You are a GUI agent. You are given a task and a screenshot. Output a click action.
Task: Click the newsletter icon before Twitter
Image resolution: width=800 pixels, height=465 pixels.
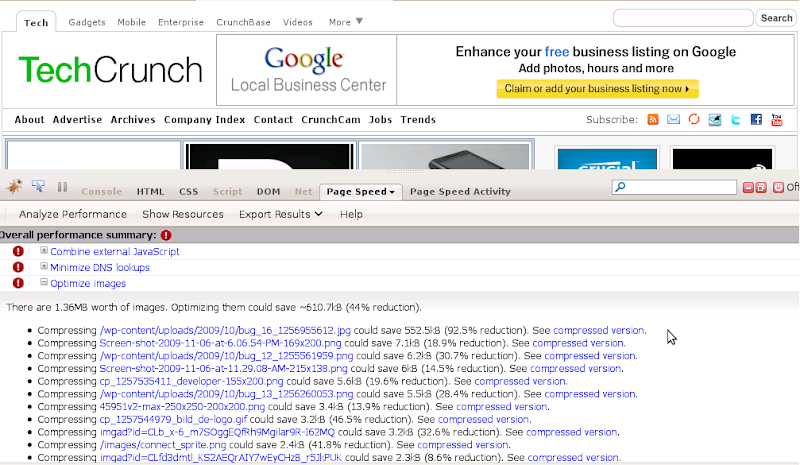(715, 119)
